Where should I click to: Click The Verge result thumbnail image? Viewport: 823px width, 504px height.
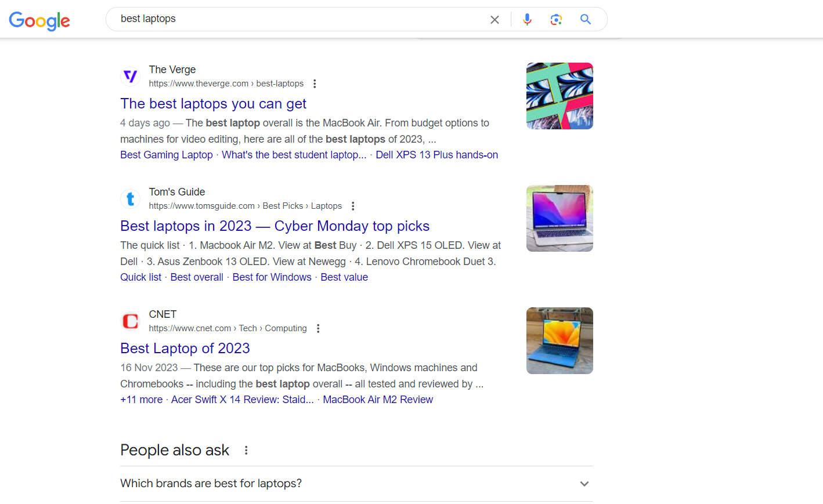(x=560, y=96)
